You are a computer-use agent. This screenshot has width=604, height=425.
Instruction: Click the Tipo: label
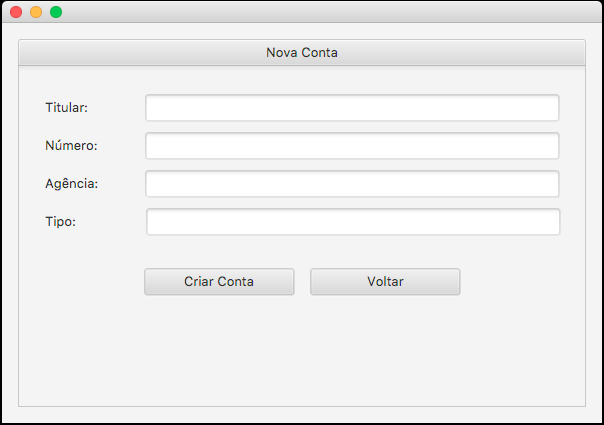click(61, 222)
